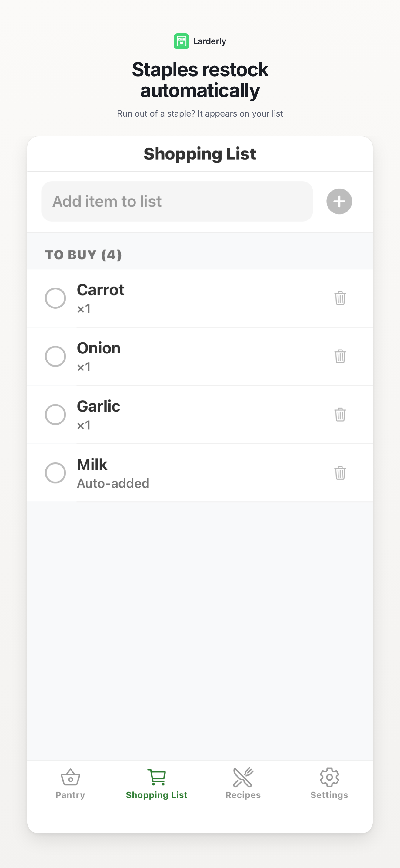Viewport: 400px width, 868px height.
Task: Click the trash icon beside Garlic
Action: [x=340, y=414]
